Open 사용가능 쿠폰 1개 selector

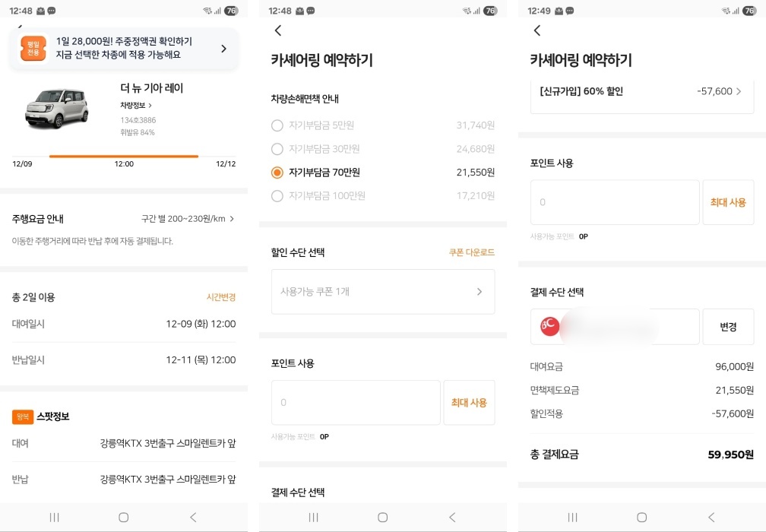[x=382, y=292]
